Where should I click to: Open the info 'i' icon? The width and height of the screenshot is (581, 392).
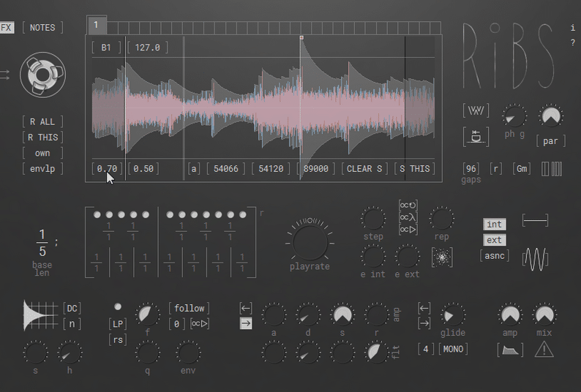(x=573, y=27)
